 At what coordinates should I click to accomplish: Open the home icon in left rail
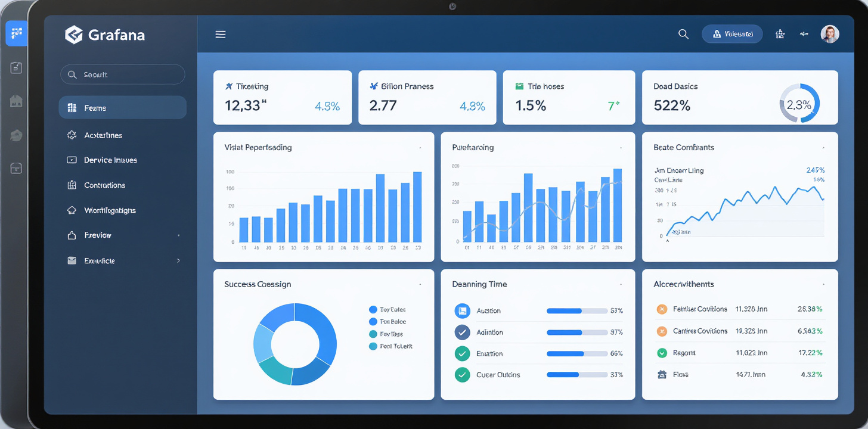point(16,102)
